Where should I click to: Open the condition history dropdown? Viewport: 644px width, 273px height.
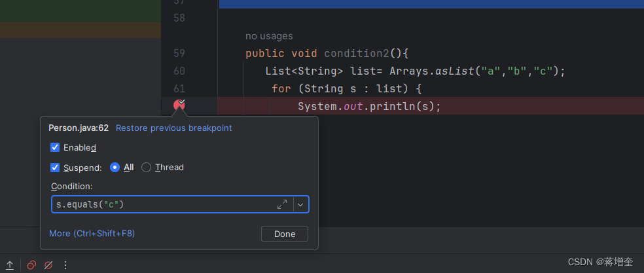click(x=300, y=204)
